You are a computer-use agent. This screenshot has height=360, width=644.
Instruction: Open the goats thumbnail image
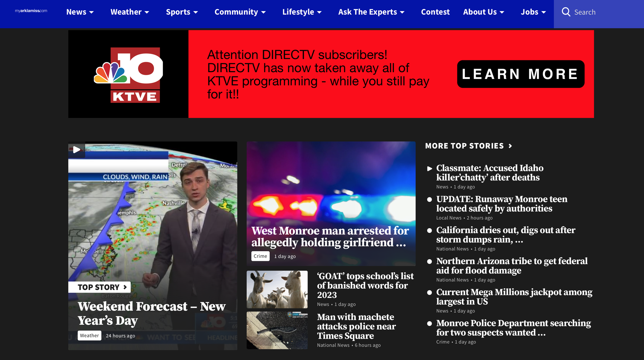(x=277, y=289)
